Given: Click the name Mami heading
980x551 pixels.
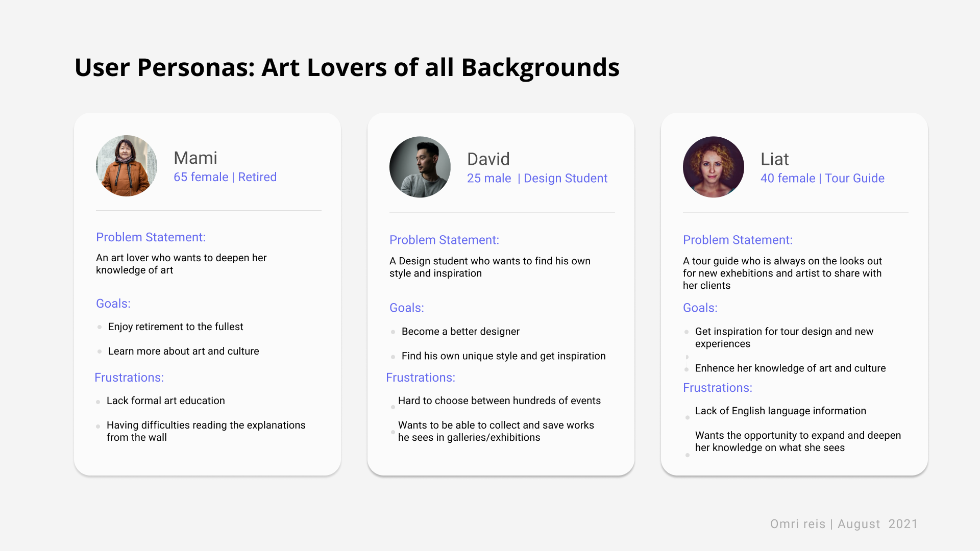Looking at the screenshot, I should tap(195, 158).
